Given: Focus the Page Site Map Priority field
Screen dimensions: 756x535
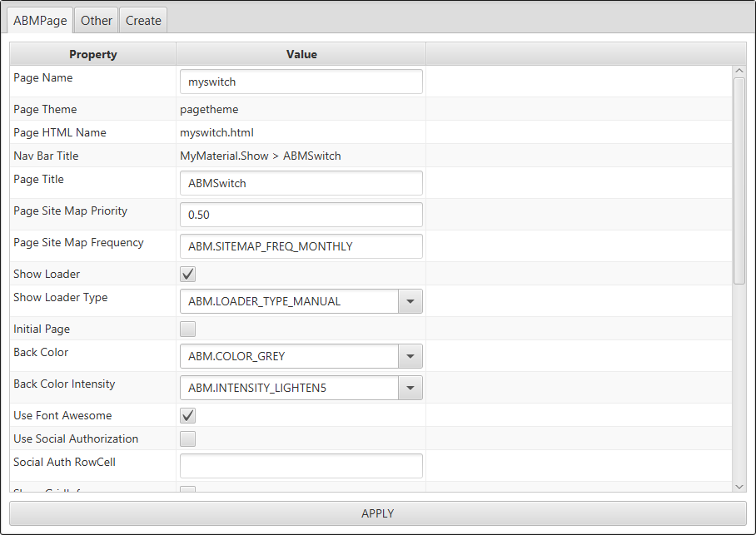Looking at the screenshot, I should pyautogui.click(x=301, y=215).
